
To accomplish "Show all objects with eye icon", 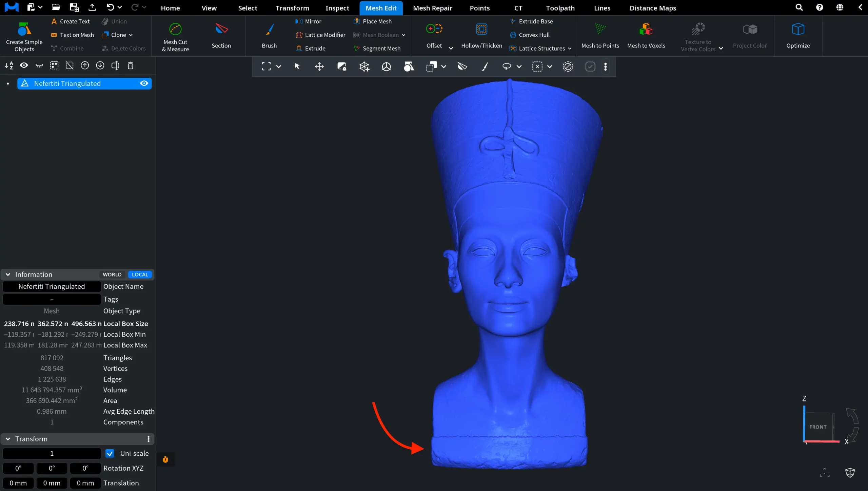I will pyautogui.click(x=24, y=65).
